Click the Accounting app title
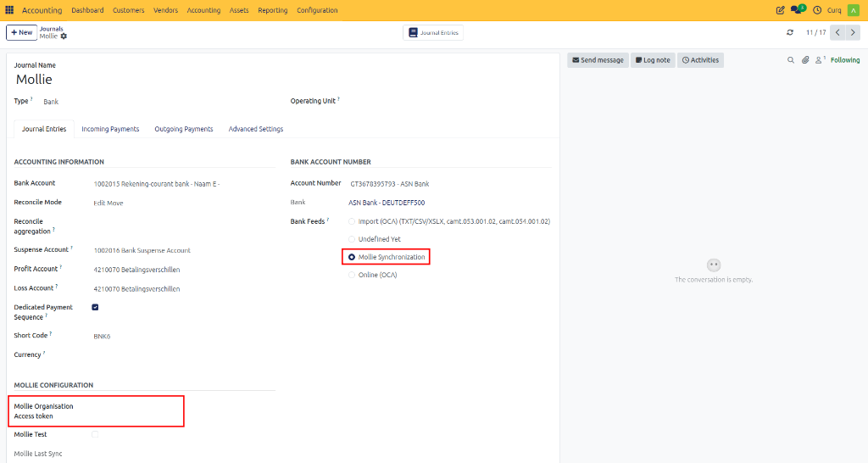Image resolution: width=868 pixels, height=463 pixels. click(42, 10)
